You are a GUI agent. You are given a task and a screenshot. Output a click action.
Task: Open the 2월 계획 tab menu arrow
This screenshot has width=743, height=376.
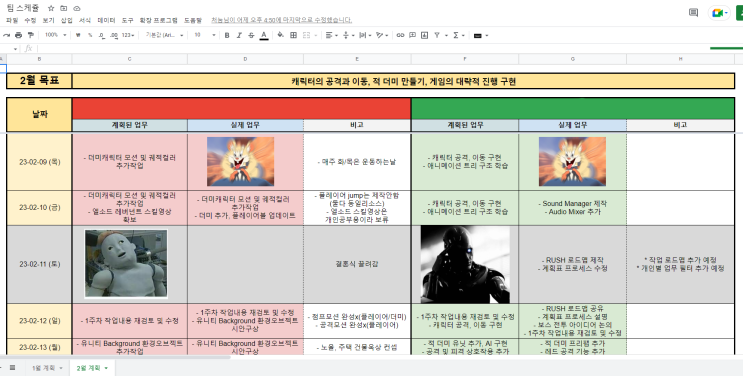[106, 368]
